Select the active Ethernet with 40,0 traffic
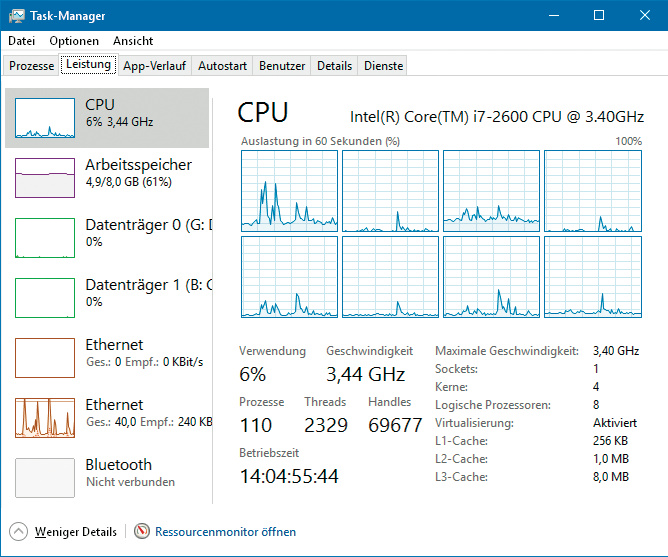 coord(110,412)
